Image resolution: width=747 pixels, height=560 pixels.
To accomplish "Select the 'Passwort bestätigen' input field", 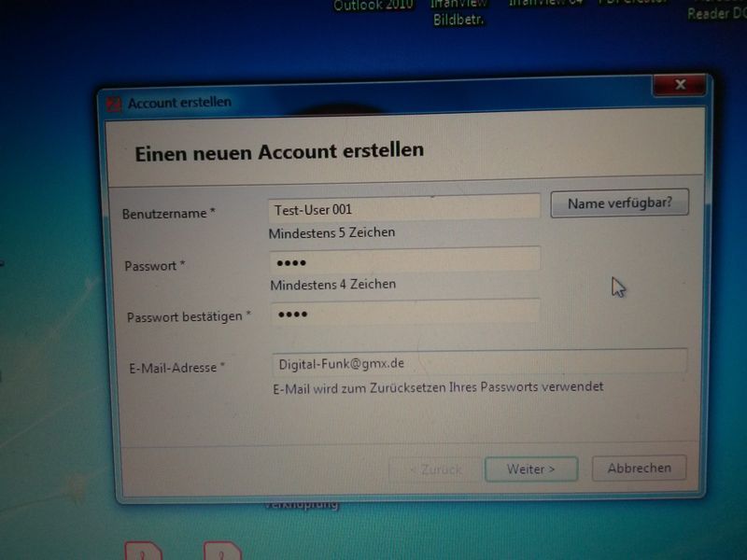I will coord(405,312).
